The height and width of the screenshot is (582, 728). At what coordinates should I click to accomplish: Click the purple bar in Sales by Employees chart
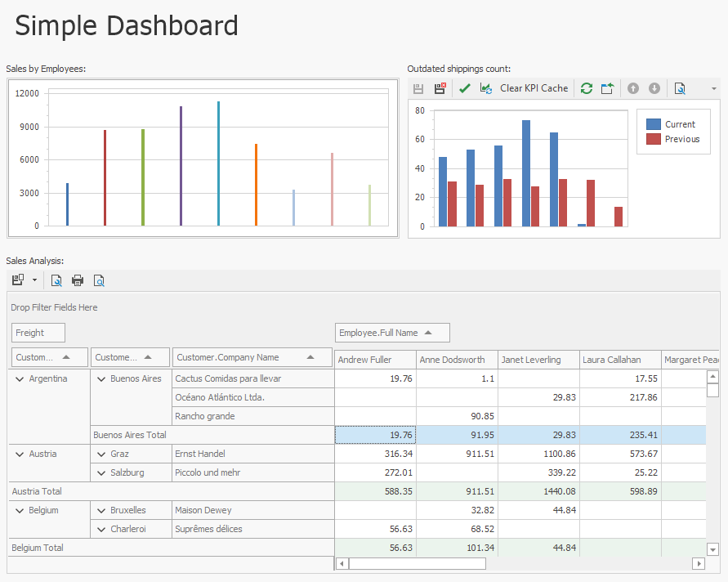181,166
